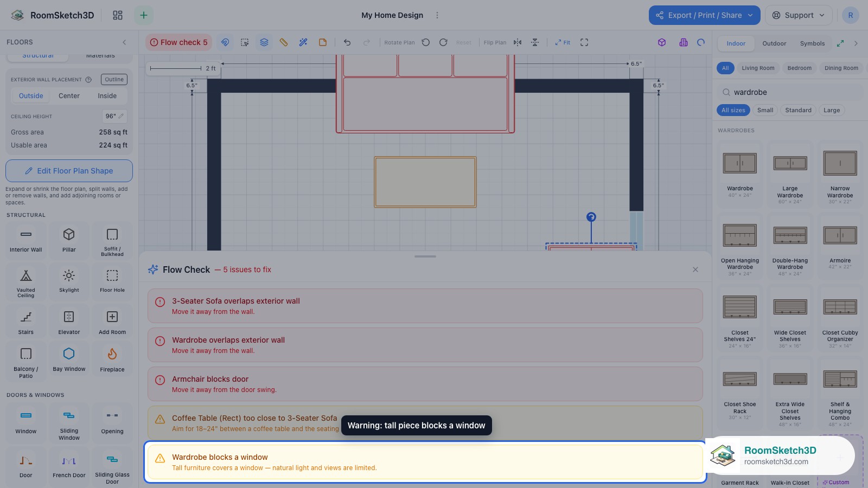Image resolution: width=868 pixels, height=488 pixels.
Task: Open the user avatar R
Action: [x=851, y=15]
